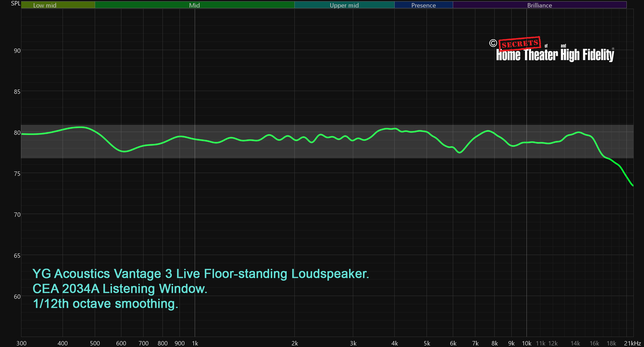This screenshot has width=644, height=347.
Task: Click the 10k frequency axis label
Action: (527, 343)
